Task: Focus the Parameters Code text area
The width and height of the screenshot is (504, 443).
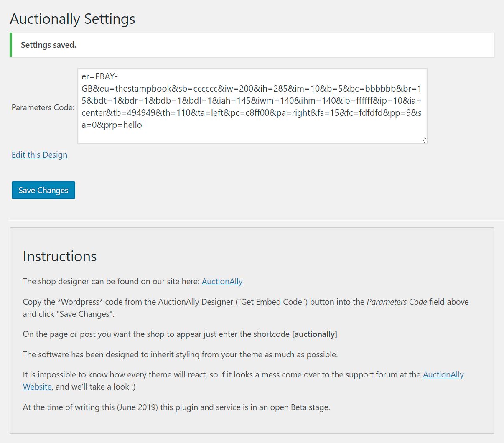Action: 252,106
